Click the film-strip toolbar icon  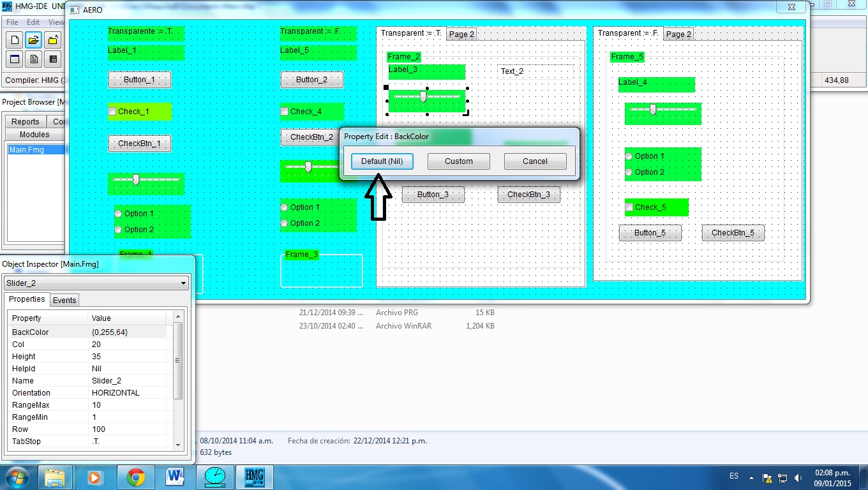53,59
